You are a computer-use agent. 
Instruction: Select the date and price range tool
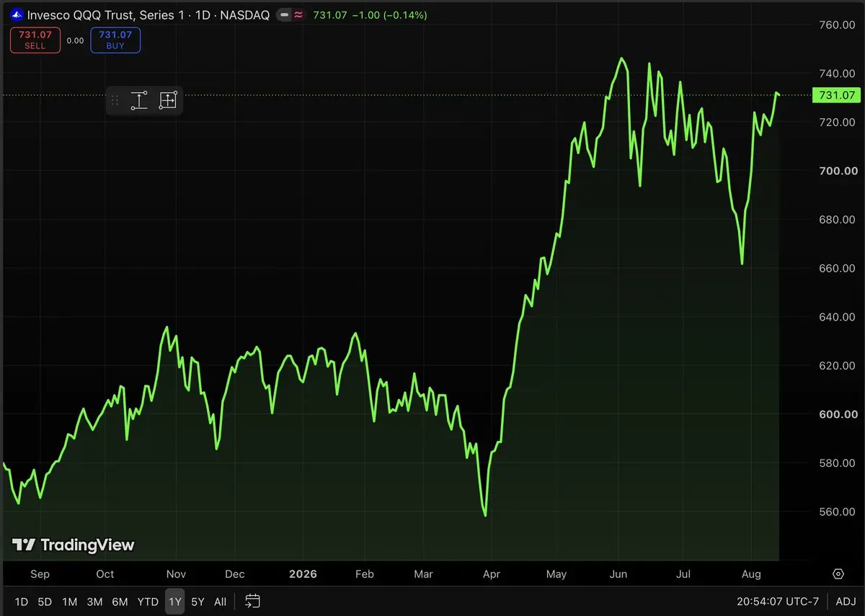point(167,100)
